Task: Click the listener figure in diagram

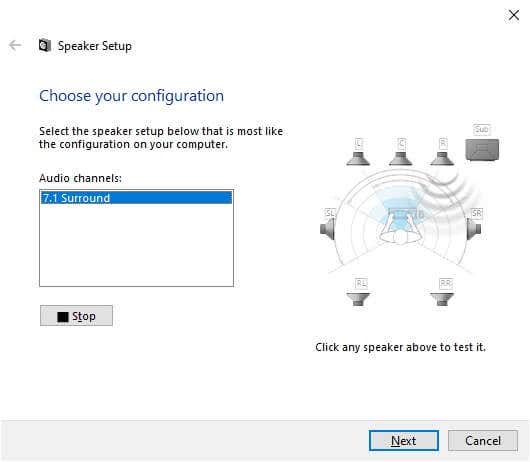Action: 401,230
